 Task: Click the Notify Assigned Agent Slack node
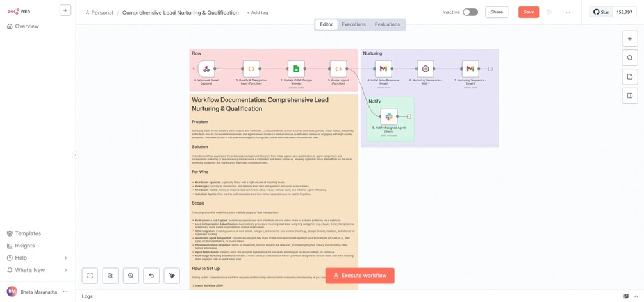pos(388,116)
